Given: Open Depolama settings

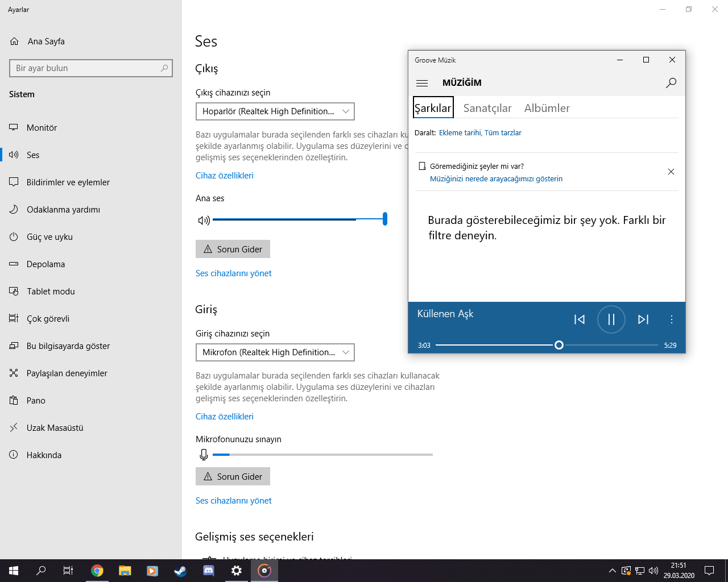Looking at the screenshot, I should 91,264.
